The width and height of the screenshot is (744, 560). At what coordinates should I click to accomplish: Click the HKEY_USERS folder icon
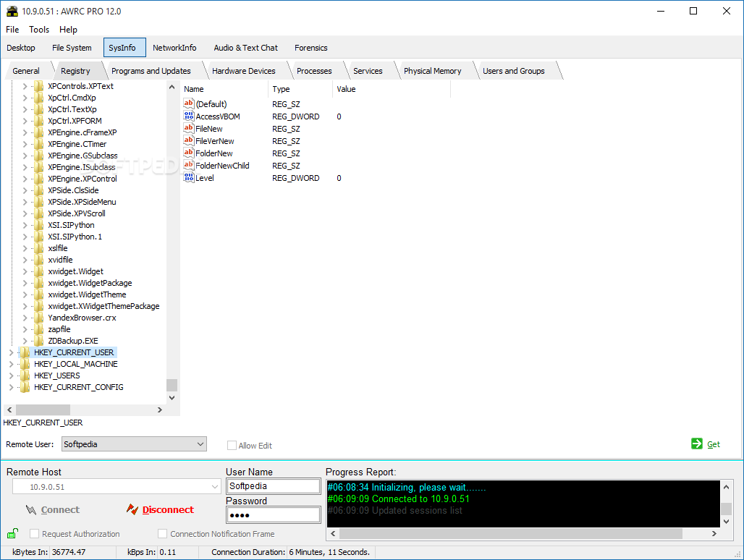[x=25, y=376]
